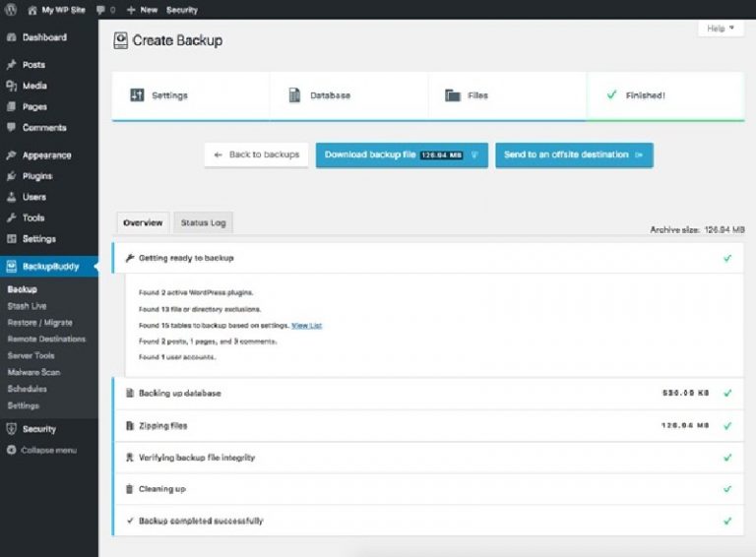756x557 pixels.
Task: Go to Dashboard in sidebar
Action: coord(49,37)
